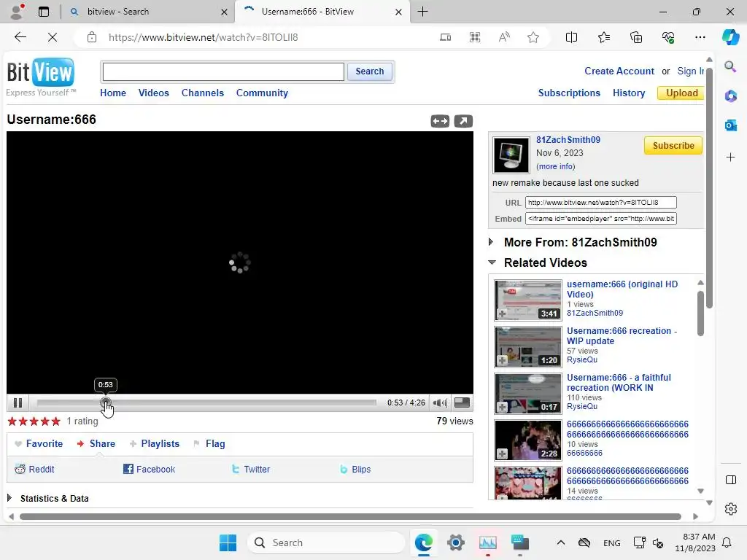Open browser Favorites list

pos(603,37)
